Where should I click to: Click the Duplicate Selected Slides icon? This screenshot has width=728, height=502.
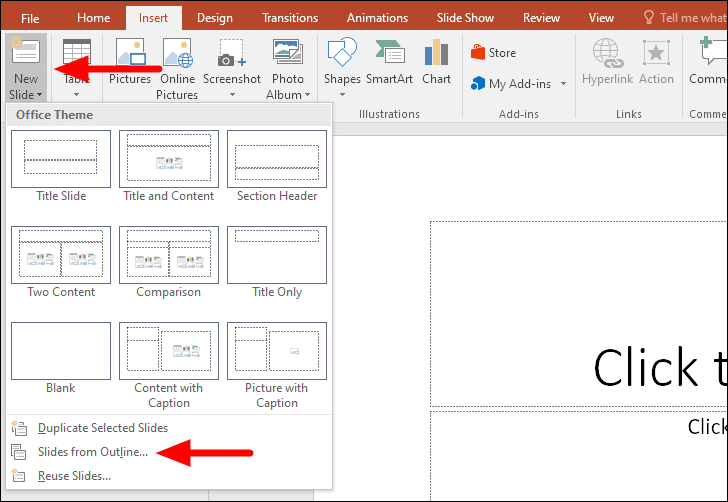pos(19,428)
